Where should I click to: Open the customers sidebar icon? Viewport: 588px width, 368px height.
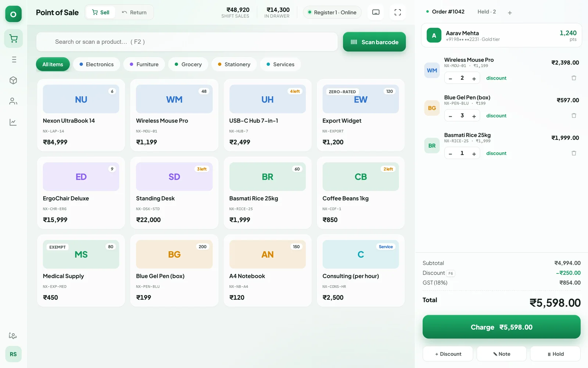(x=14, y=101)
